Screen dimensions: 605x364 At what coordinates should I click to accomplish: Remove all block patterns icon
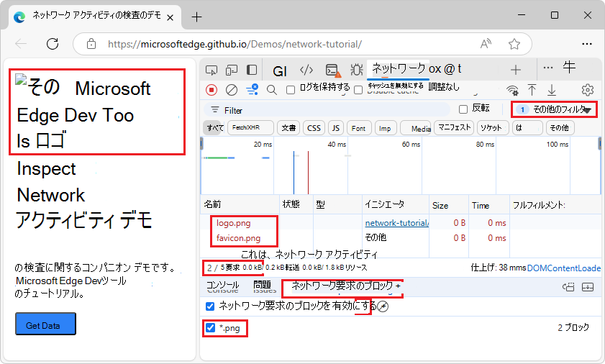[x=383, y=306]
